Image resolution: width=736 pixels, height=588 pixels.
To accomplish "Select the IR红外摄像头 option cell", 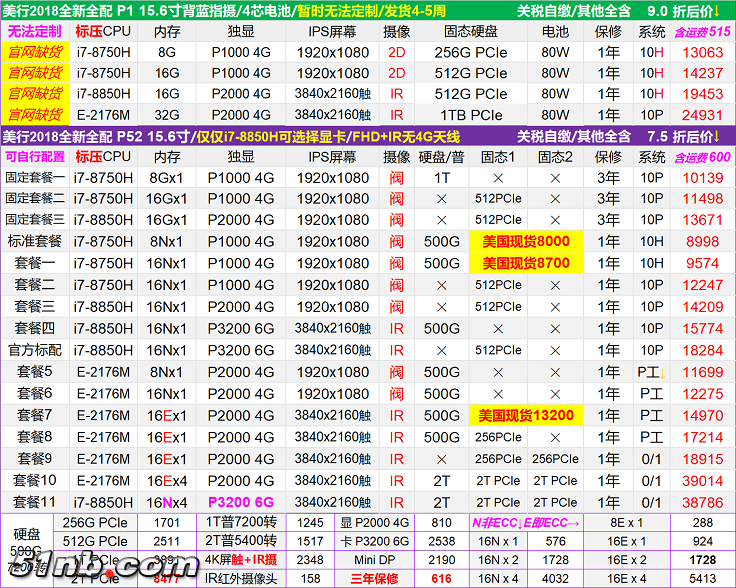I will coord(240,579).
